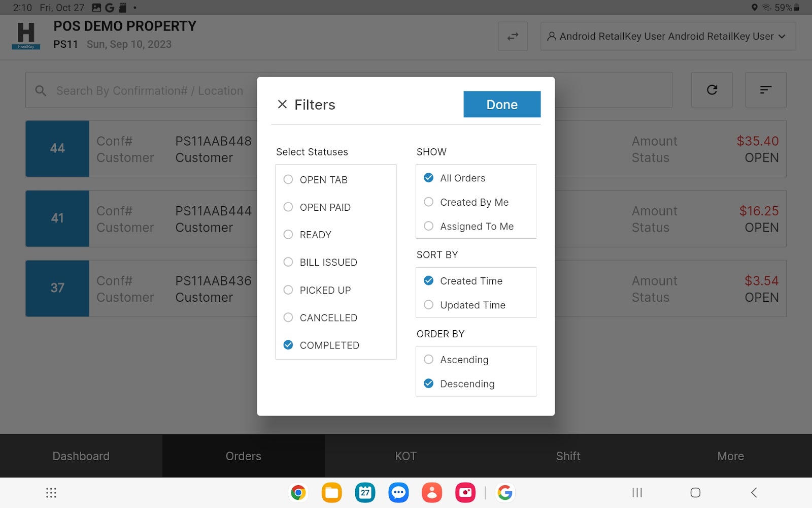This screenshot has height=508, width=812.
Task: Click the swap arrows icon in header
Action: click(513, 37)
